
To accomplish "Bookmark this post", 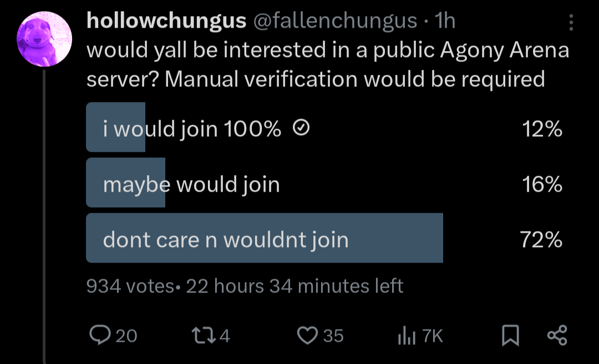I will 510,335.
